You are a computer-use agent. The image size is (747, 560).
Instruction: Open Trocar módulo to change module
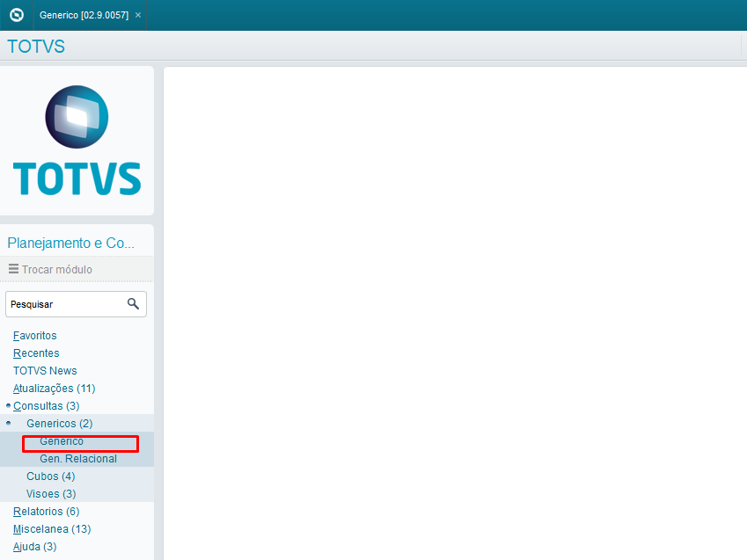[x=56, y=270]
